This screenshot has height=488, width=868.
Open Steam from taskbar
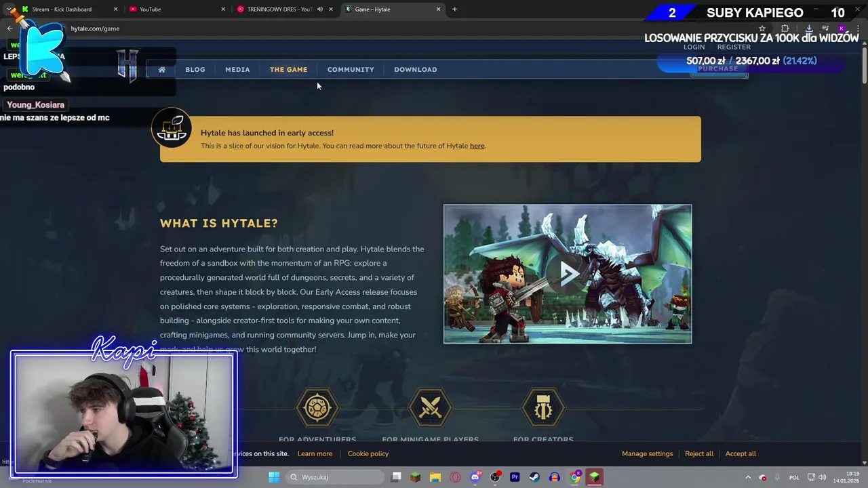tap(534, 477)
